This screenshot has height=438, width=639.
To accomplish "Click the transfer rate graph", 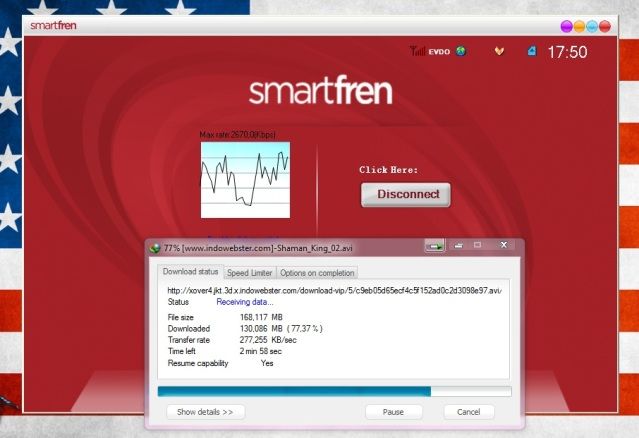I will point(245,180).
